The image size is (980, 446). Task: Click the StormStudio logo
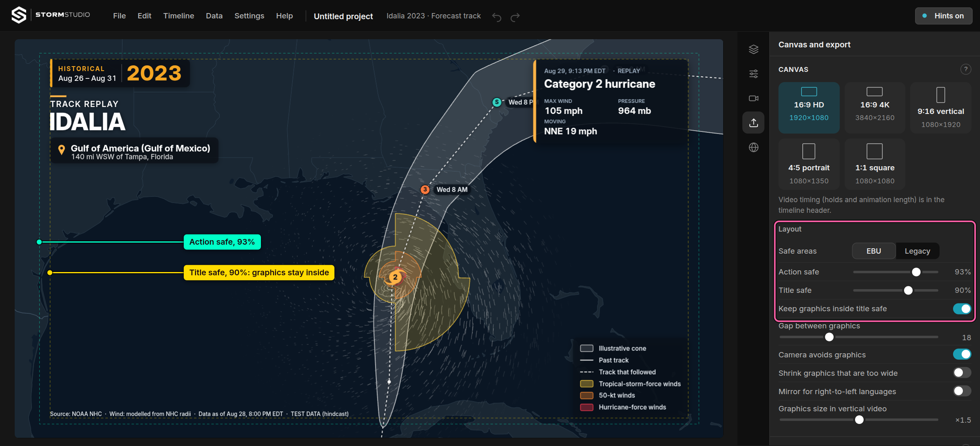click(x=51, y=15)
